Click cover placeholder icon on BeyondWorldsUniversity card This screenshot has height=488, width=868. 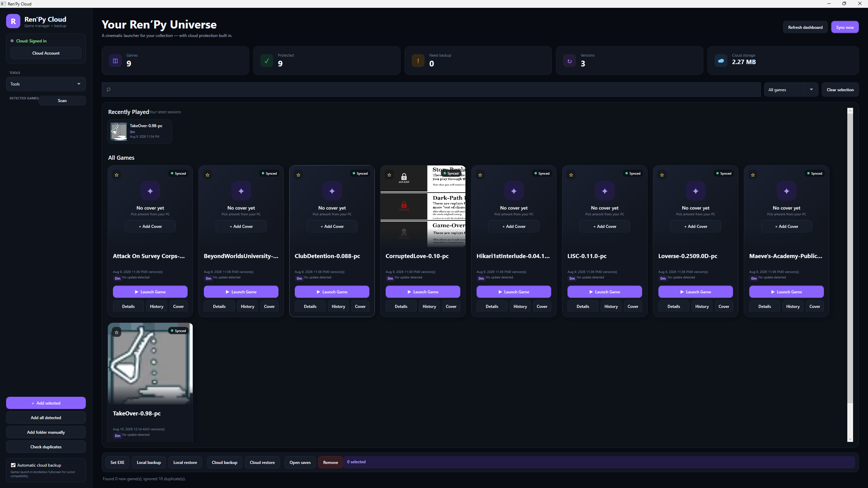(241, 191)
